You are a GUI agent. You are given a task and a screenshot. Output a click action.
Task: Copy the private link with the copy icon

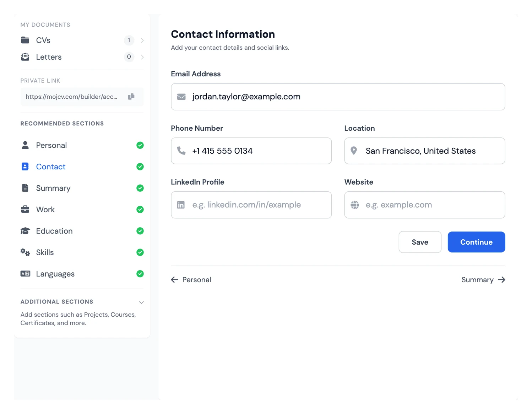(x=131, y=97)
